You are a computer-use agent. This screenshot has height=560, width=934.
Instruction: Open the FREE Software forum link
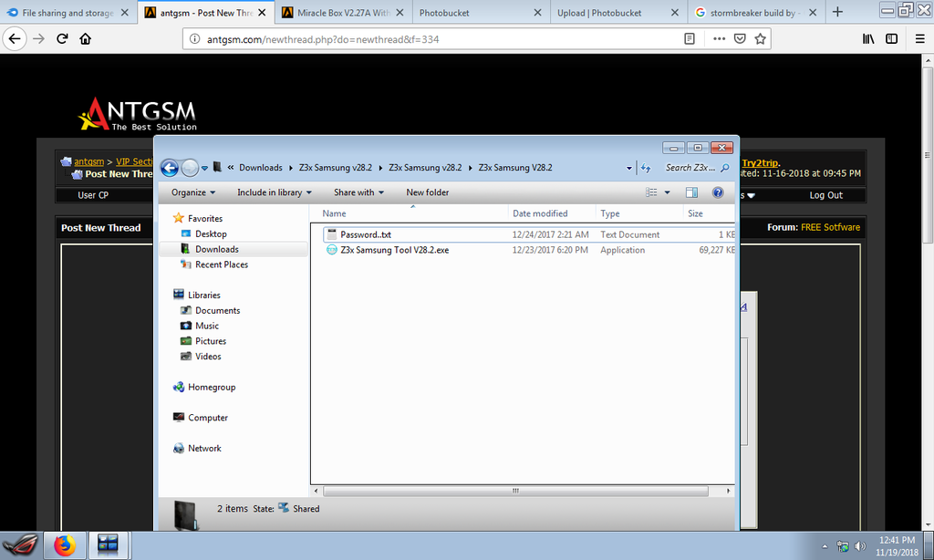830,227
